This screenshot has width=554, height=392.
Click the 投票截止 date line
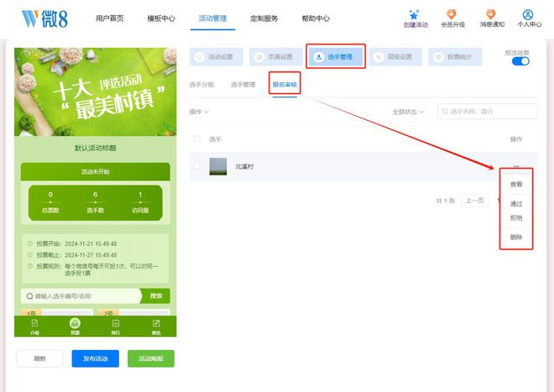click(x=72, y=255)
